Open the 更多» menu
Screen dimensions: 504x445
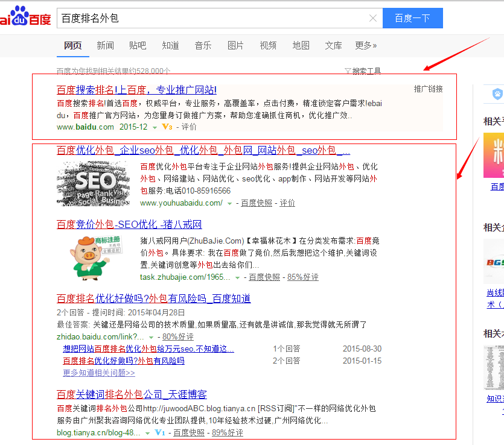click(366, 45)
